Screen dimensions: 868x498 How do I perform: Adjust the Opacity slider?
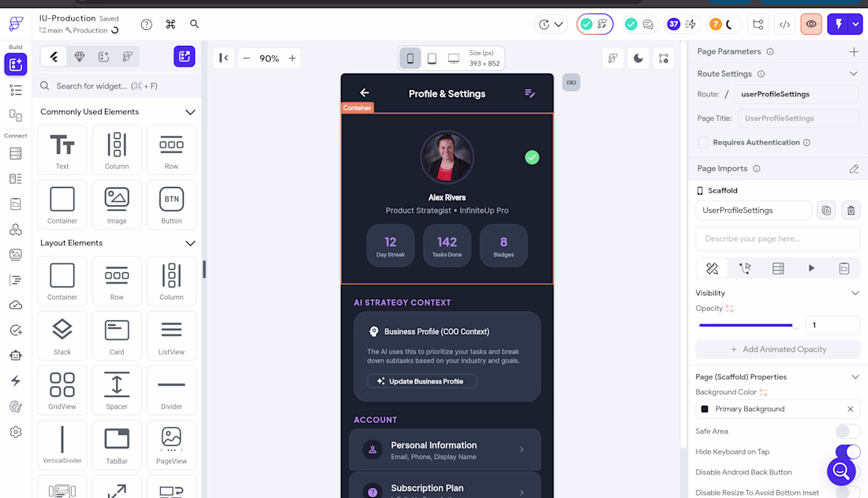[748, 325]
